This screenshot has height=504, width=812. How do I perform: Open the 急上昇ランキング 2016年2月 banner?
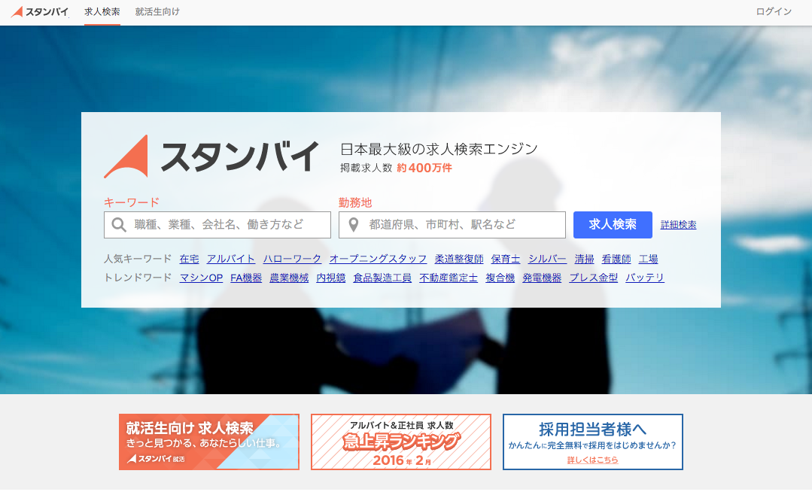tap(401, 442)
